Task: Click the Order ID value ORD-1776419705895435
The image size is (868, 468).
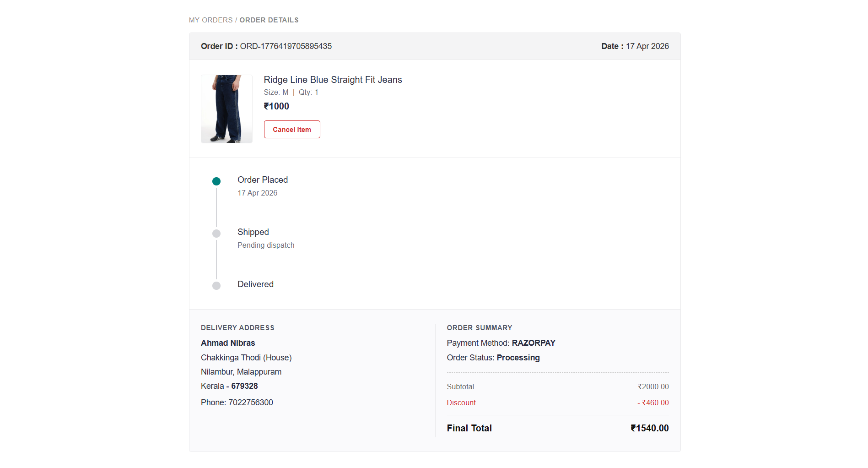Action: coord(286,46)
